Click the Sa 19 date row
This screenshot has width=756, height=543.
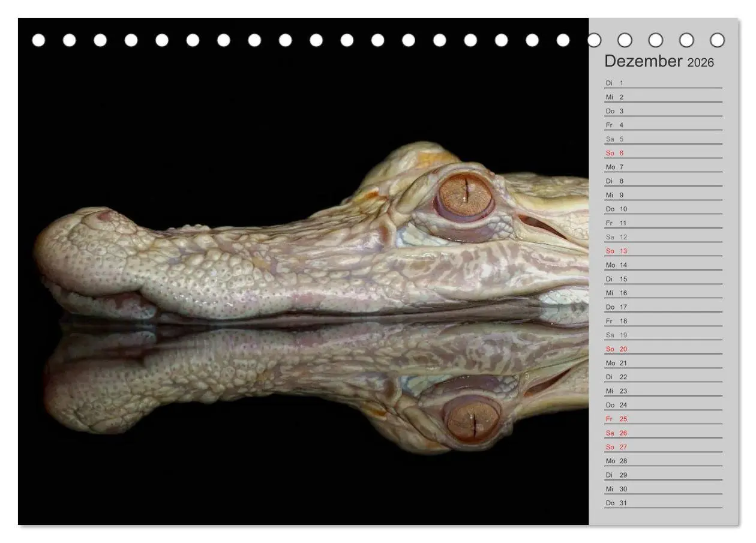[x=663, y=335]
